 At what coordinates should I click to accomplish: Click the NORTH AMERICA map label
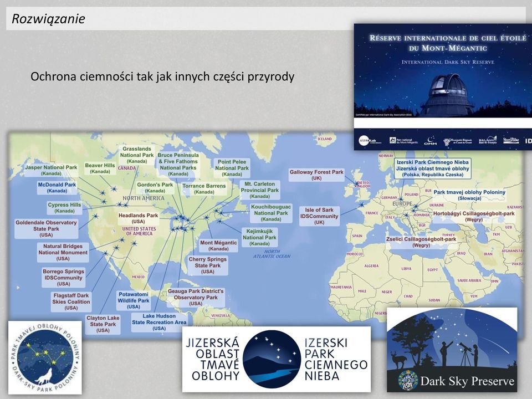(x=143, y=198)
